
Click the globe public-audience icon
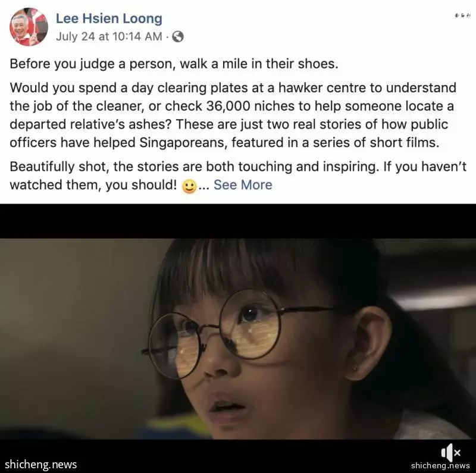178,37
